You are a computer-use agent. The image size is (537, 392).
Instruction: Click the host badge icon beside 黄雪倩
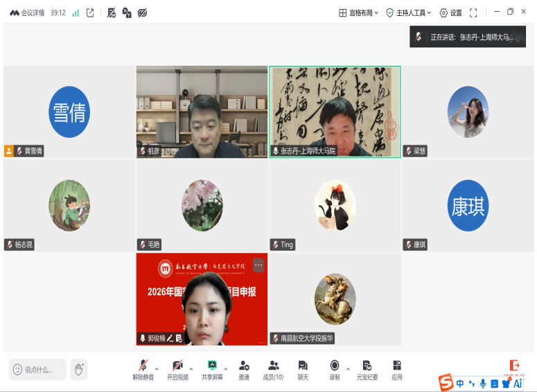click(x=9, y=151)
